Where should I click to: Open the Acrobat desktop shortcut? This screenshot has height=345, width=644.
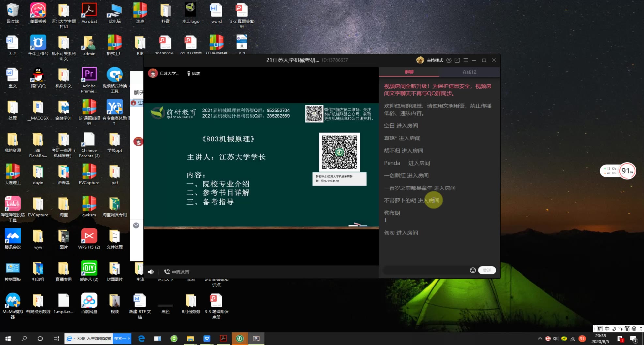coord(89,13)
